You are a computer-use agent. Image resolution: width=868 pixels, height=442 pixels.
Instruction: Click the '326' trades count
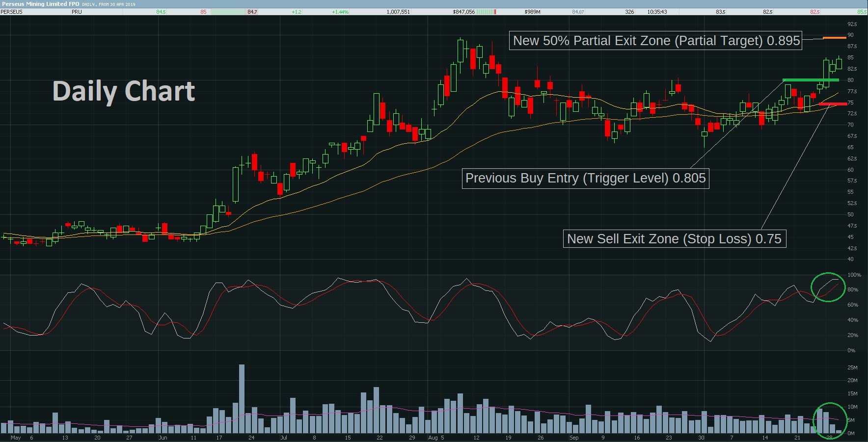pyautogui.click(x=629, y=12)
